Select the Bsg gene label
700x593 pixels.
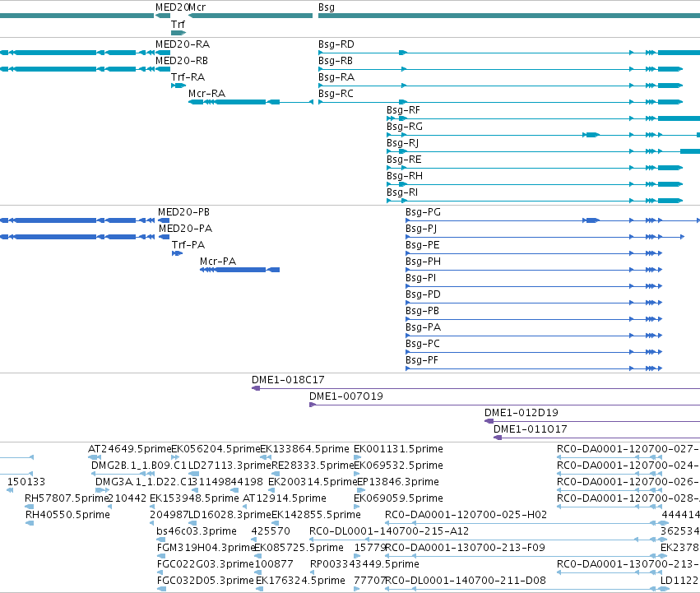point(327,7)
